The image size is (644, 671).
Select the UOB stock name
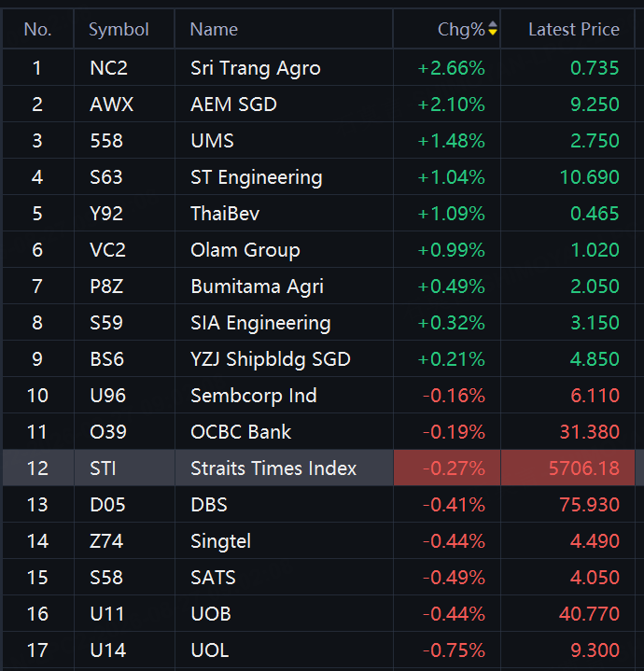click(x=211, y=614)
